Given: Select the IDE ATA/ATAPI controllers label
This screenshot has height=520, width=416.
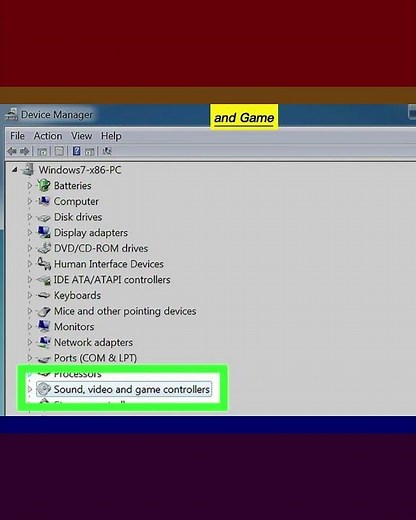Looking at the screenshot, I should pos(112,280).
